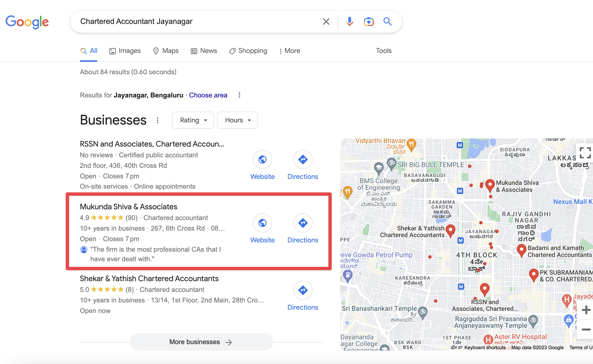Zoom in on the map
Screen dimensions: 593x364
tap(586, 310)
